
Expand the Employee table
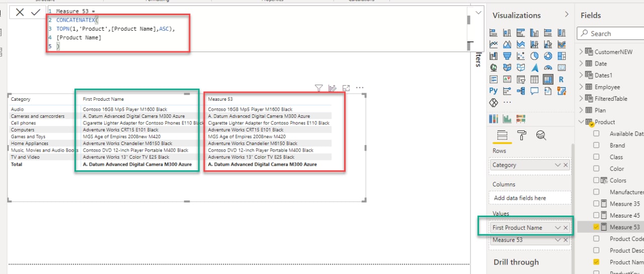(x=581, y=87)
